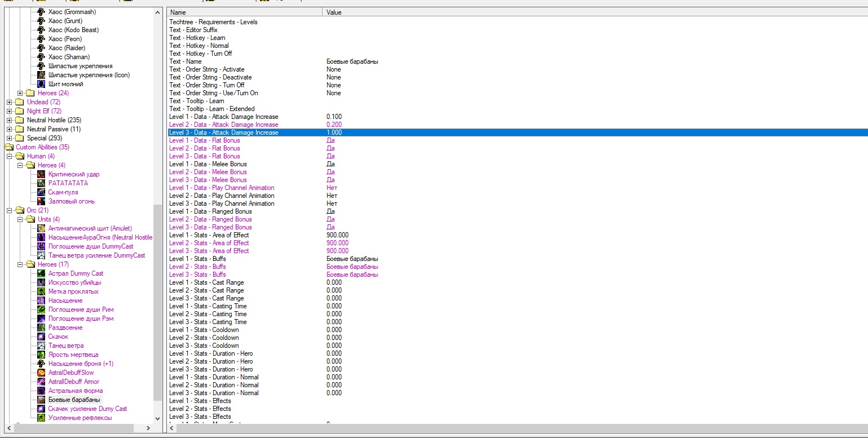This screenshot has height=438, width=868.
Task: Select 'Level 3 - Data - Ranged Bonus' row
Action: [518, 227]
